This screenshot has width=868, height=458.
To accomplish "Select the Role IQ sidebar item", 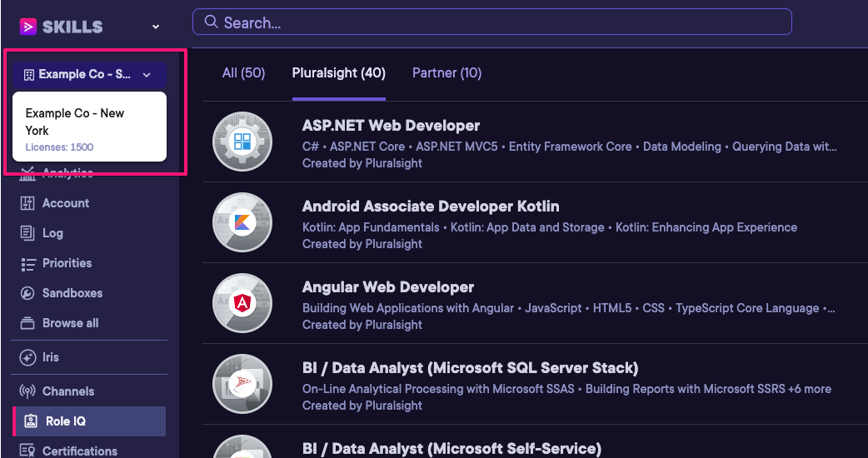I will point(89,421).
